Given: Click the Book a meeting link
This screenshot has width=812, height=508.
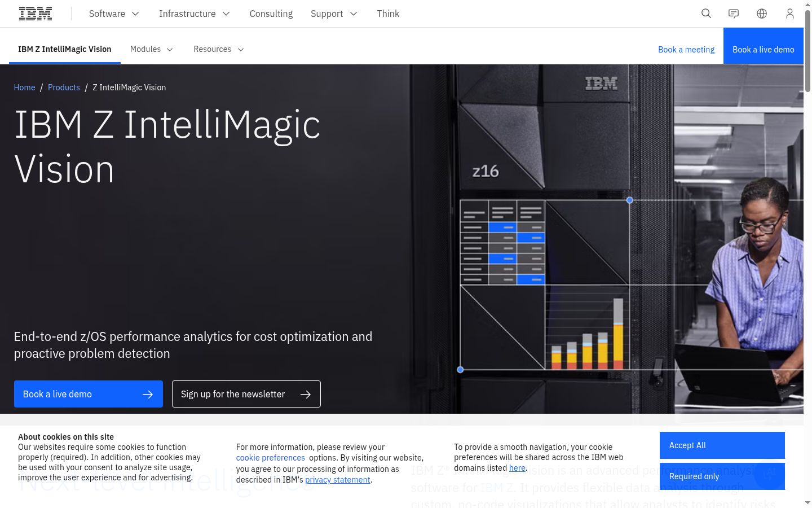Looking at the screenshot, I should click(x=686, y=50).
